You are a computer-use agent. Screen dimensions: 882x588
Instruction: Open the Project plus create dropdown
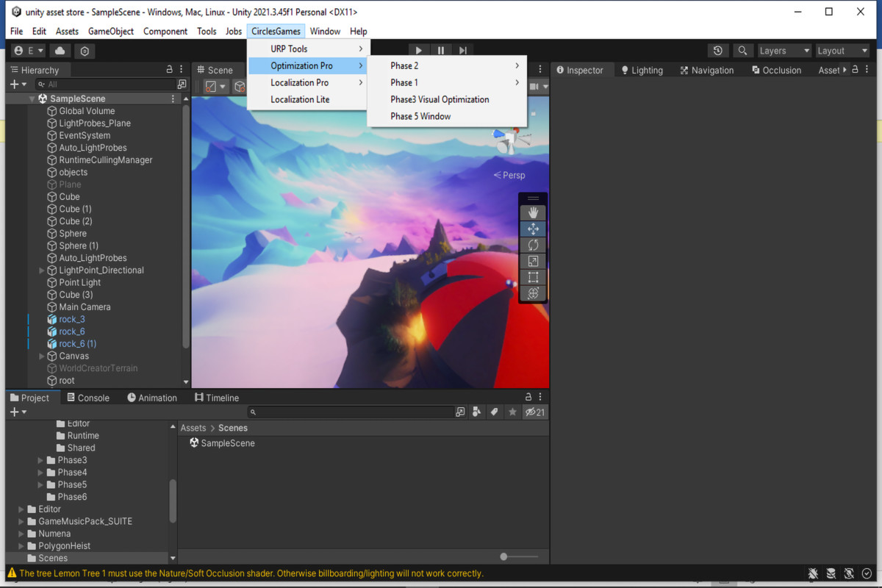click(18, 412)
